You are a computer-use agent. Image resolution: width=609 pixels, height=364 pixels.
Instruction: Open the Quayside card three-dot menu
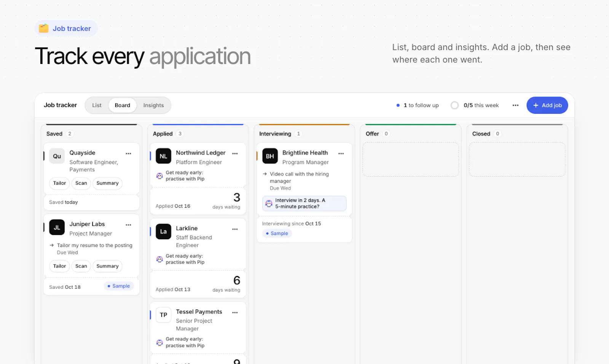128,154
